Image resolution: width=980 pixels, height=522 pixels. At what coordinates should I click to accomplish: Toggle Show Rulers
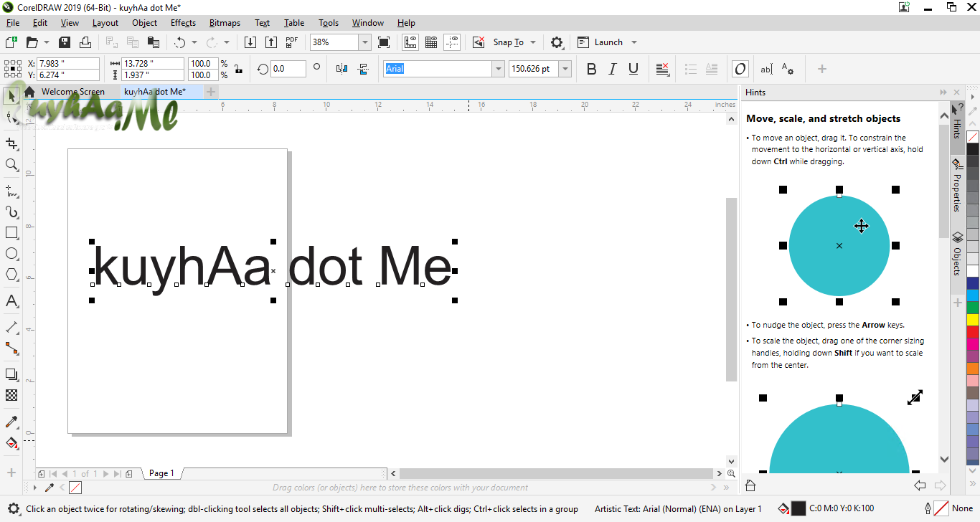coord(410,42)
